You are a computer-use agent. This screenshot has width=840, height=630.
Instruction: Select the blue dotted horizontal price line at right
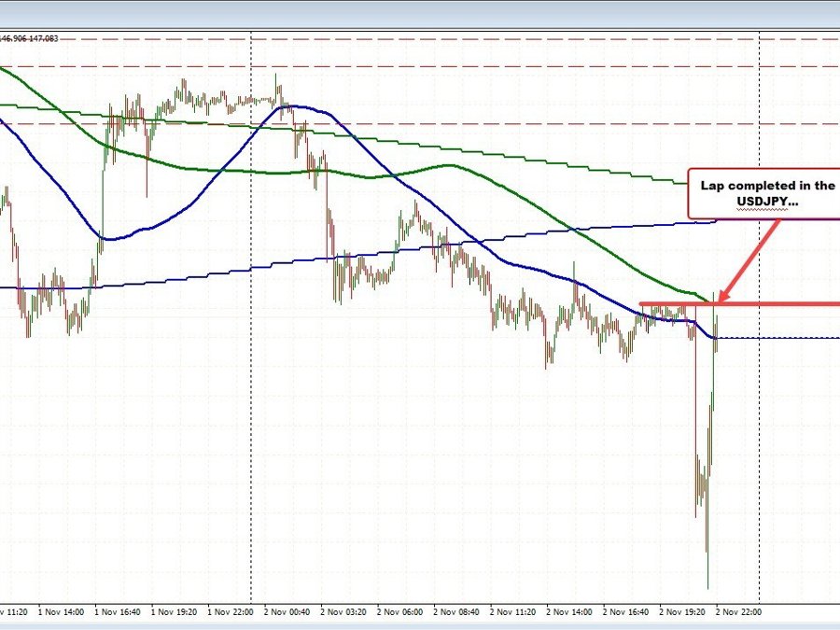[784, 338]
